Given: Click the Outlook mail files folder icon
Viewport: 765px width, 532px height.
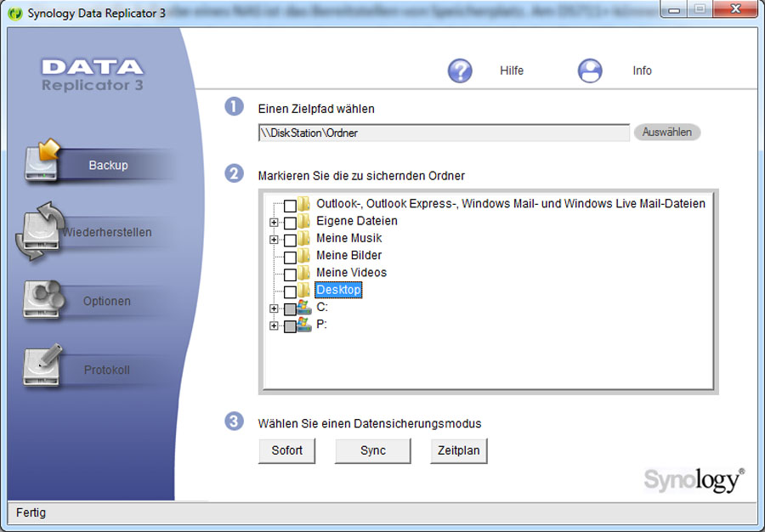Looking at the screenshot, I should coord(304,204).
